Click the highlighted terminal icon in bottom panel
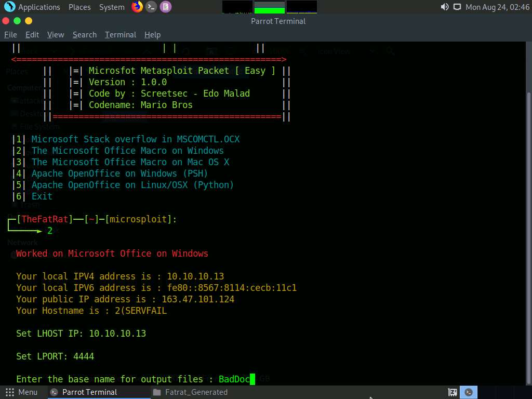This screenshot has width=532, height=399. pos(469,392)
